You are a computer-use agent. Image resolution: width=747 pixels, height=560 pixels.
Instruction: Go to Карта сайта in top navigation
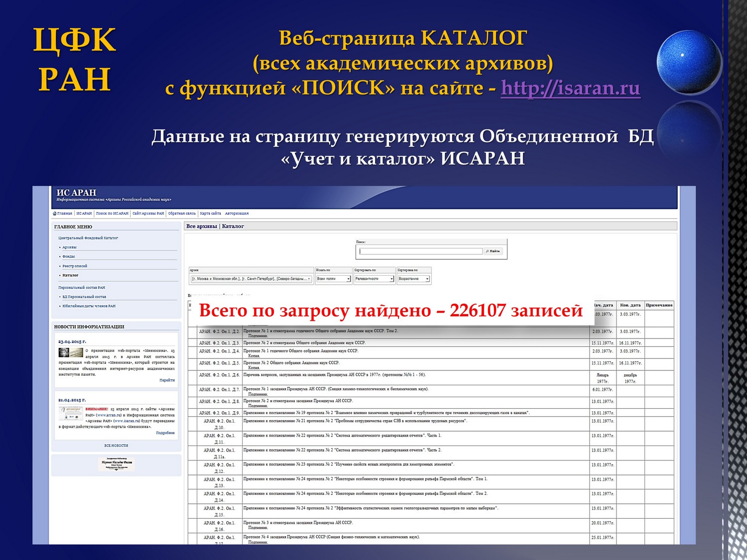210,214
